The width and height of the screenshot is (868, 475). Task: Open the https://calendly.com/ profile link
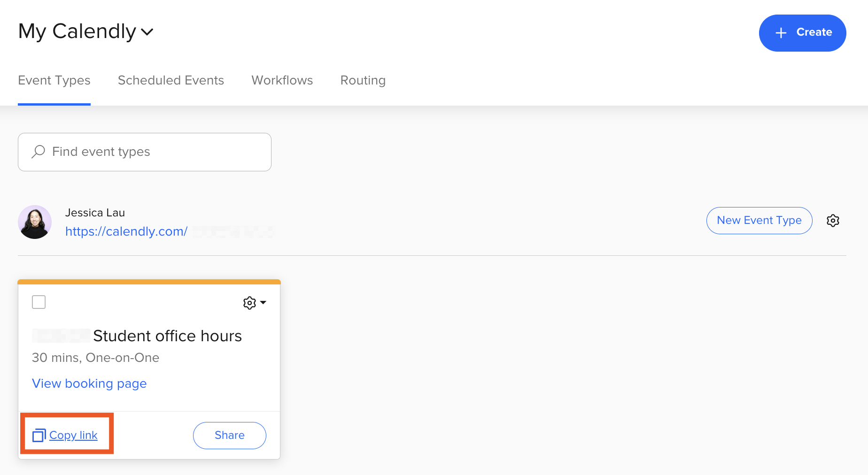pos(126,231)
